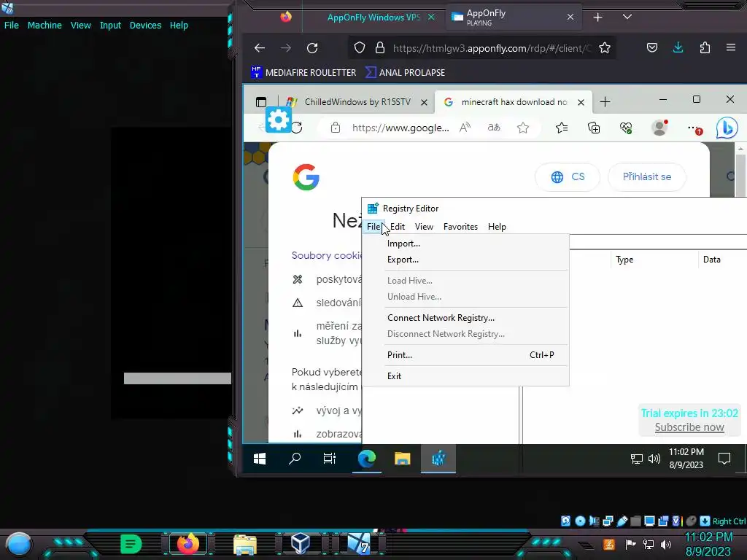The width and height of the screenshot is (747, 560).
Task: Click the site padlock icon in Firefox
Action: [x=379, y=47]
